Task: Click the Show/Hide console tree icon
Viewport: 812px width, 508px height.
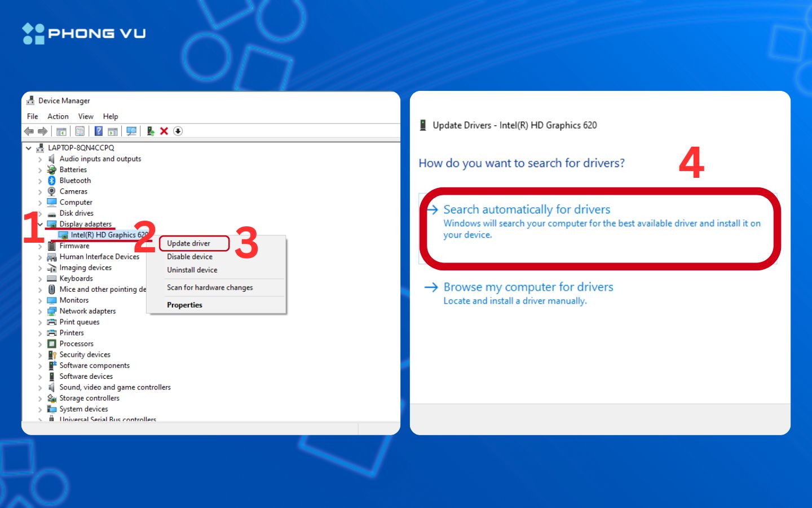Action: click(61, 132)
